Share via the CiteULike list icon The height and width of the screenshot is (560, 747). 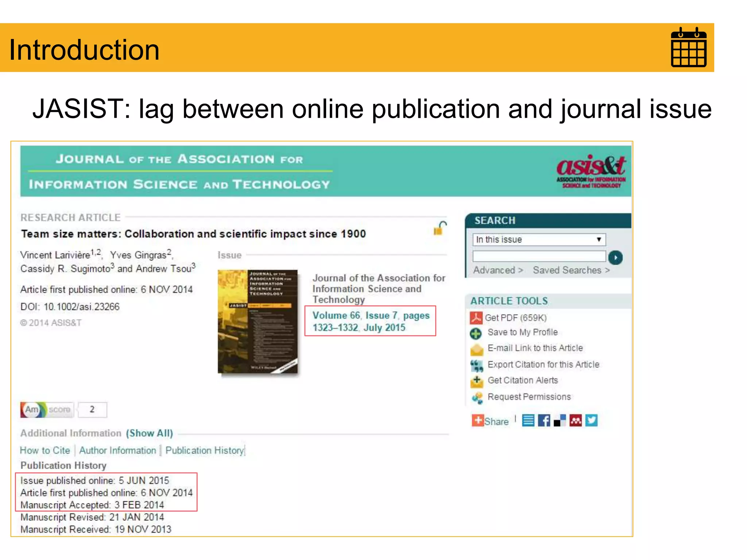coord(528,421)
